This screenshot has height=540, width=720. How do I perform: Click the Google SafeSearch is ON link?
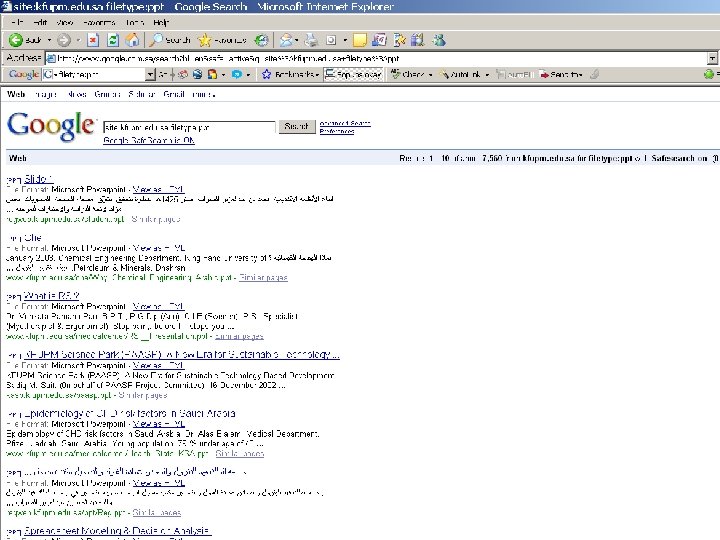149,140
